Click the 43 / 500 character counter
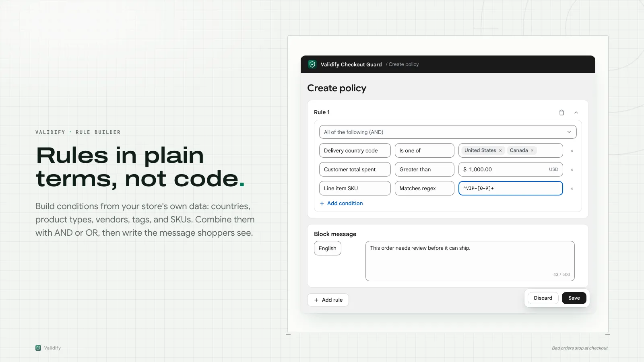 coord(561,274)
